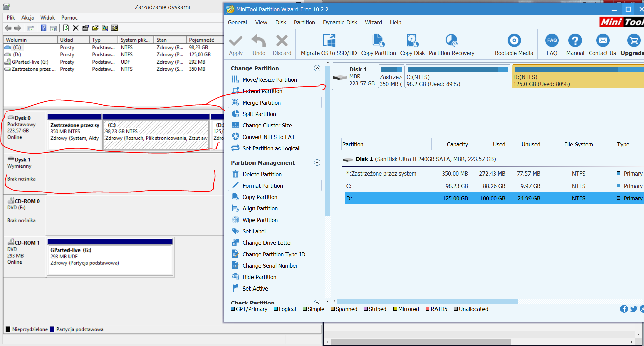Select the (C:) volume row in Zarządzanie dyskami
644x346 pixels.
(x=113, y=47)
